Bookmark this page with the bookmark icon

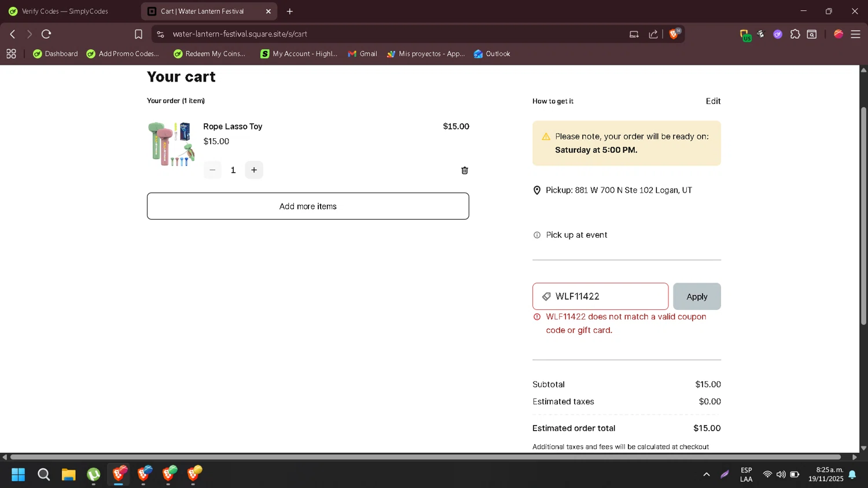pyautogui.click(x=138, y=34)
